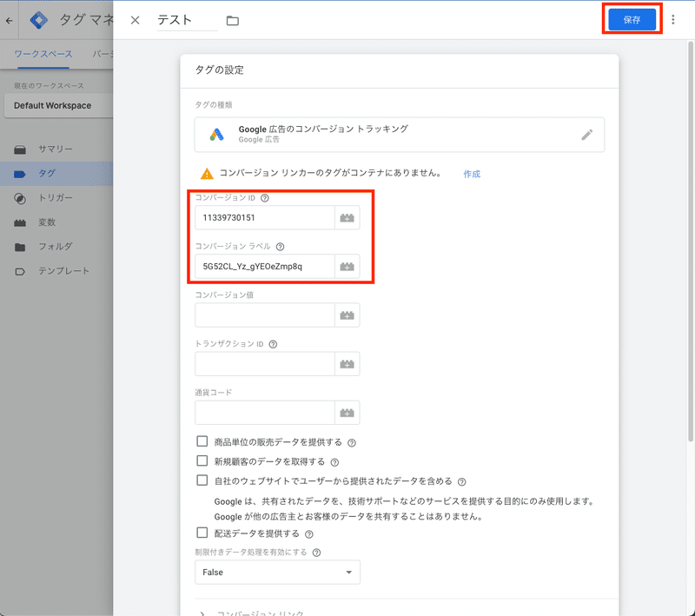Image resolution: width=695 pixels, height=616 pixels.
Task: Open the three-dot more options menu
Action: coord(672,19)
